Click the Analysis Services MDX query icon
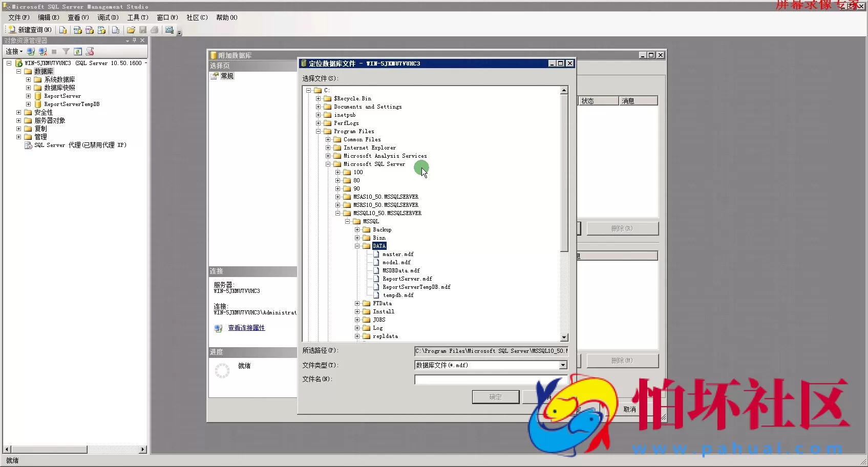Viewport: 868px width, 467px height. (78, 30)
